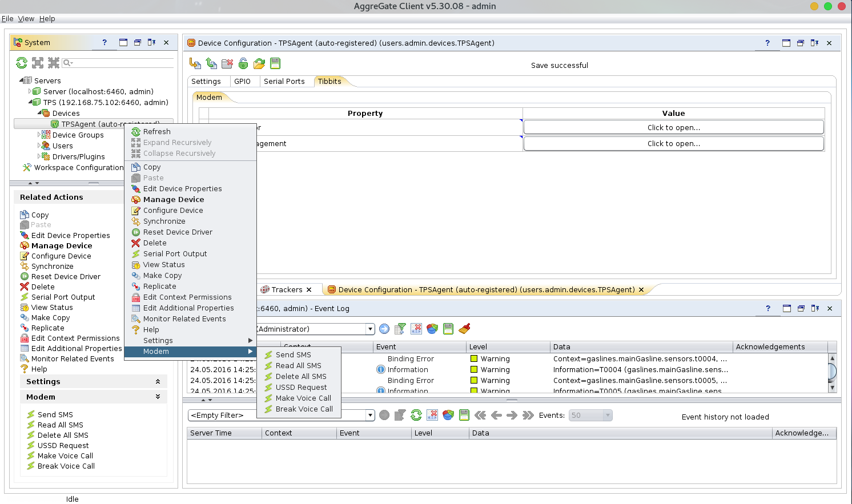Click green refresh icon in event history toolbar
The image size is (852, 504).
coord(416,415)
